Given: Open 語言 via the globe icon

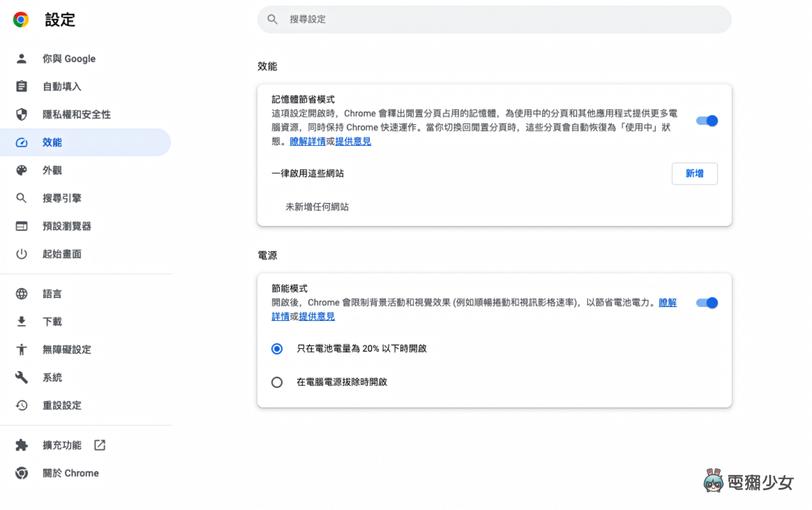Looking at the screenshot, I should (21, 293).
